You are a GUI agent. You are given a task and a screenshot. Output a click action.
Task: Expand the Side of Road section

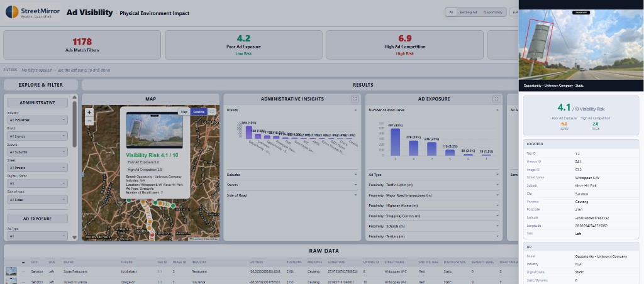point(292,195)
